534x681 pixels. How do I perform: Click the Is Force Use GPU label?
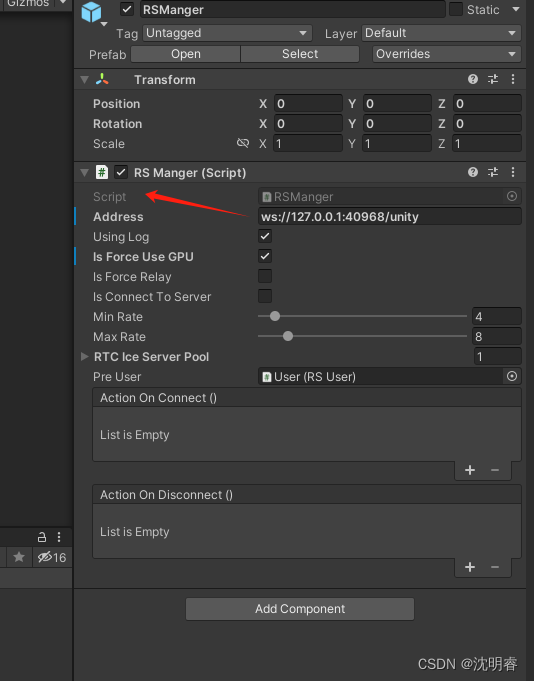click(x=143, y=256)
